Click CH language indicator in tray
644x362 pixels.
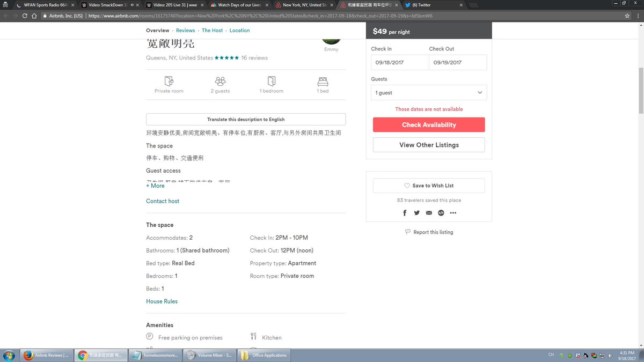551,355
